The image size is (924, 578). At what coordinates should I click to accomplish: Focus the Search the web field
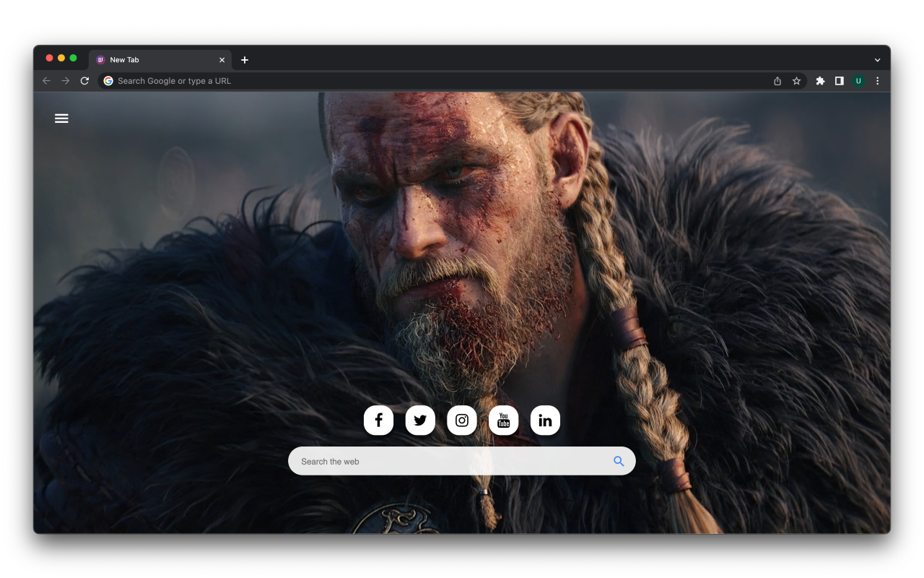462,461
